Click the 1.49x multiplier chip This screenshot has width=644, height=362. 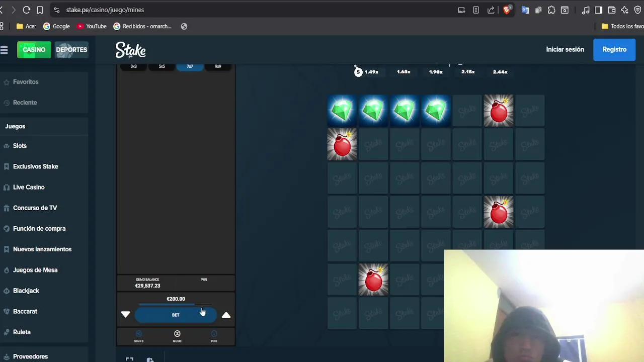pos(371,72)
